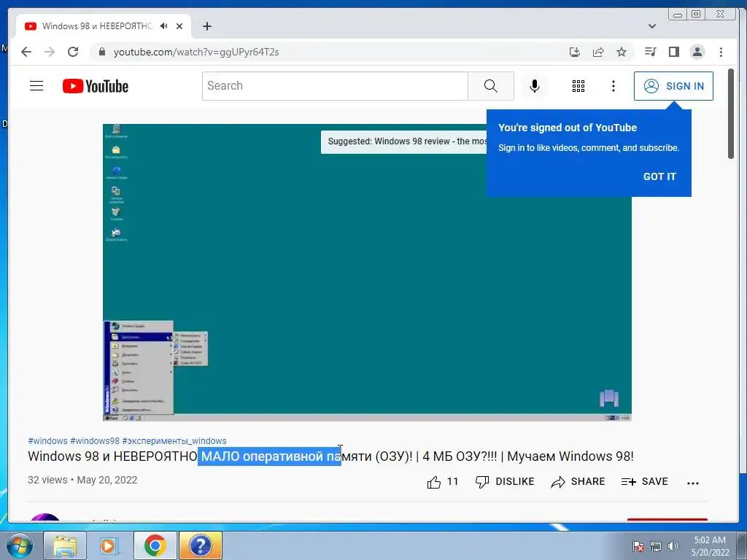Click the browser back arrow
This screenshot has height=560, width=747.
(26, 52)
